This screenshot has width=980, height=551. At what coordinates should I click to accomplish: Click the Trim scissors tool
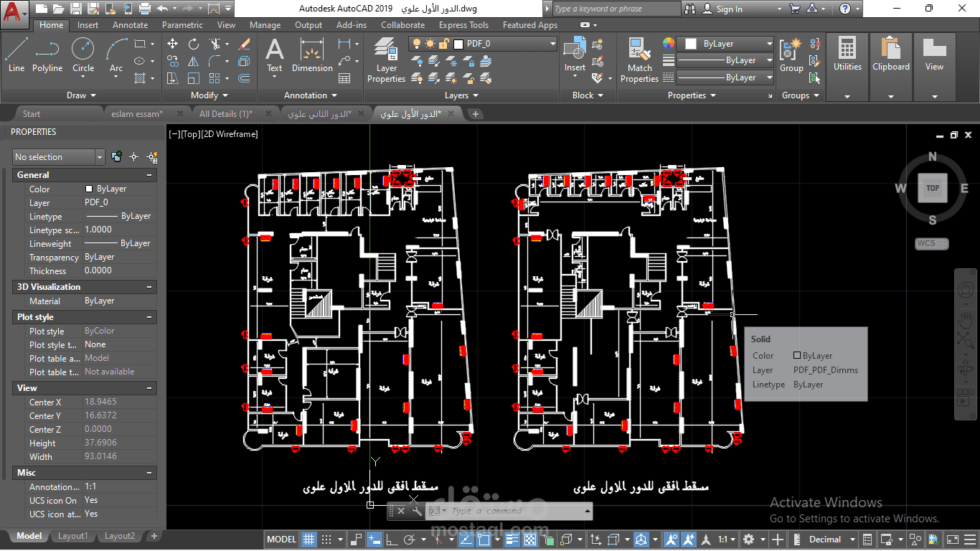tap(215, 44)
